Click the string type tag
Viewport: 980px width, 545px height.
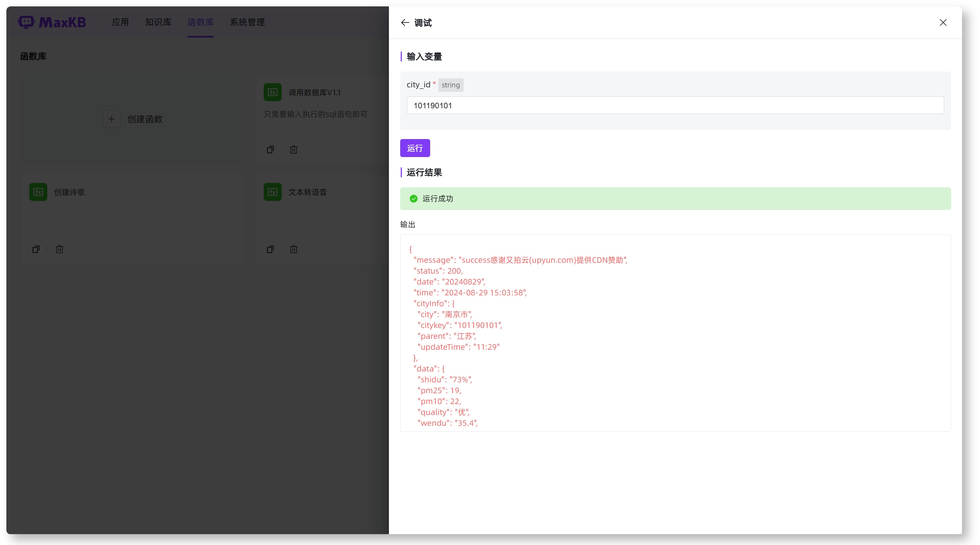click(450, 85)
